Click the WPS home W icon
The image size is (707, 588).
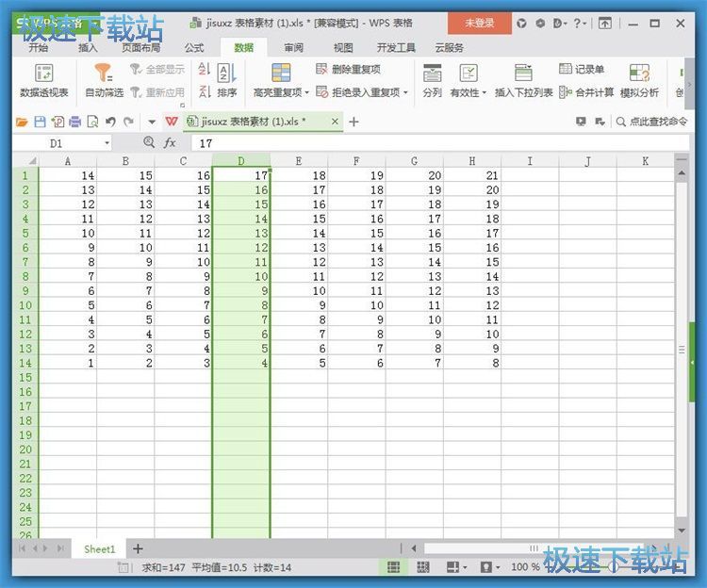[x=172, y=122]
